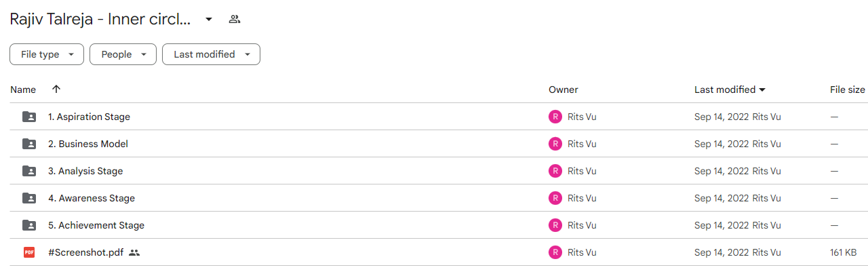Click Rits Vu avatar on Aspiration Stage row
This screenshot has width=868, height=274.
point(555,117)
